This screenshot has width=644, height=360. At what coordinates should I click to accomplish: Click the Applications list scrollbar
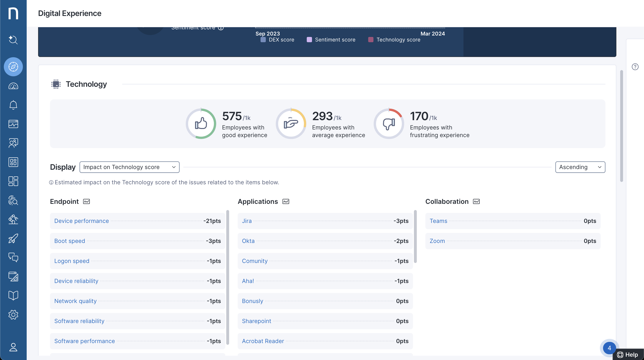click(x=415, y=237)
